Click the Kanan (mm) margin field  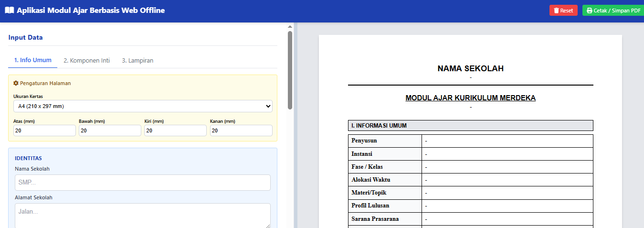241,130
